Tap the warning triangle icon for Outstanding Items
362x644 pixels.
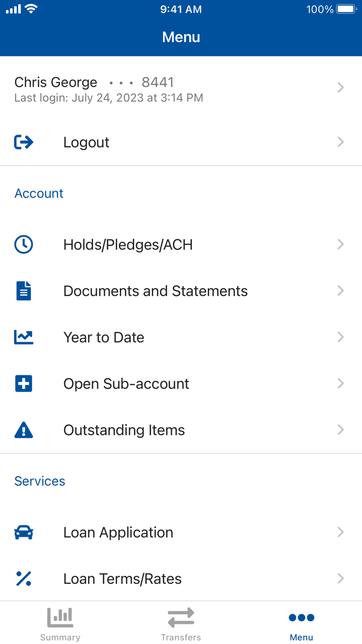[24, 430]
